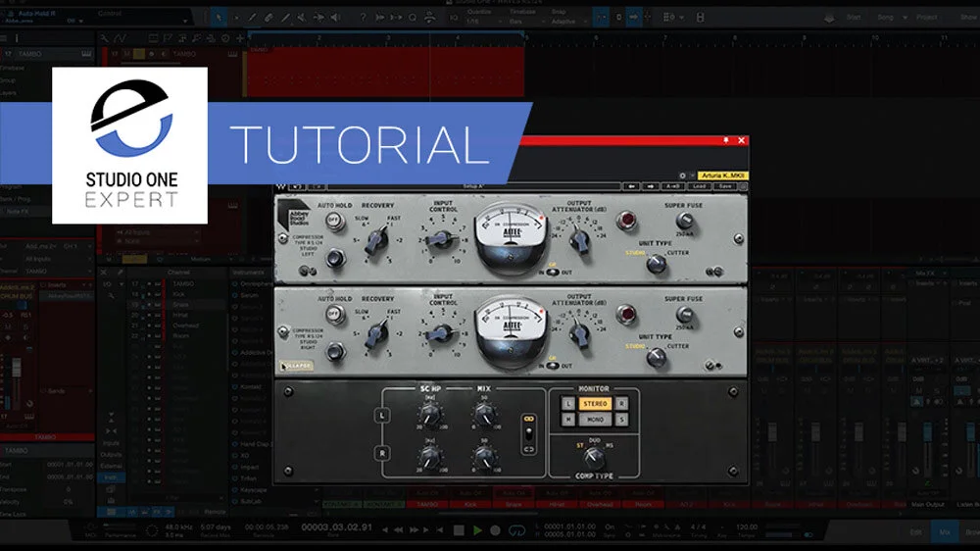Click Output Attenuator knob on right compressor
This screenshot has width=980, height=551.
pos(579,333)
